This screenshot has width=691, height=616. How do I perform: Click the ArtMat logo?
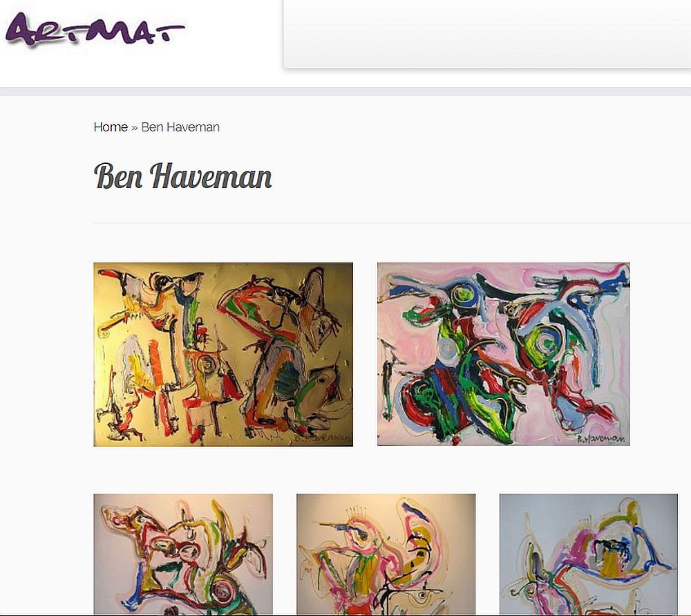[95, 28]
